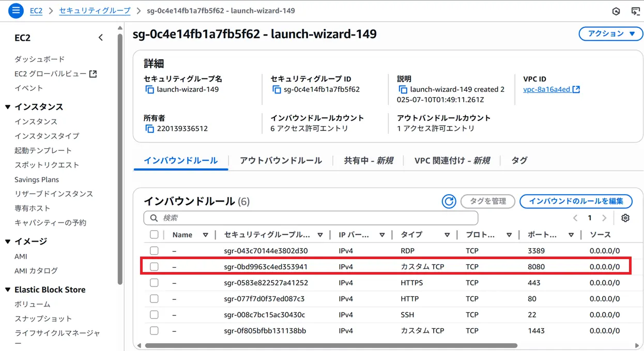644x351 pixels.
Task: Collapse the インスタンス navigation section
Action: tap(8, 107)
